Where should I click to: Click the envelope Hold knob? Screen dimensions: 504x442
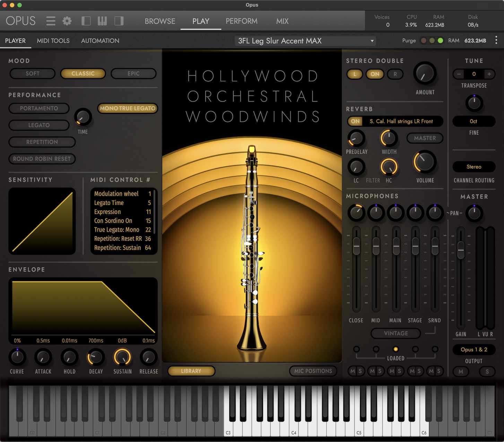(69, 357)
